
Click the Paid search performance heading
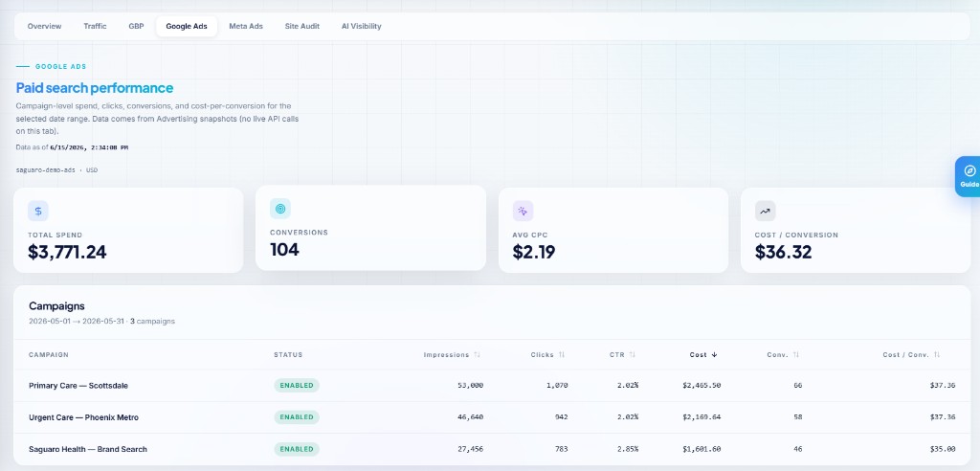click(x=95, y=88)
